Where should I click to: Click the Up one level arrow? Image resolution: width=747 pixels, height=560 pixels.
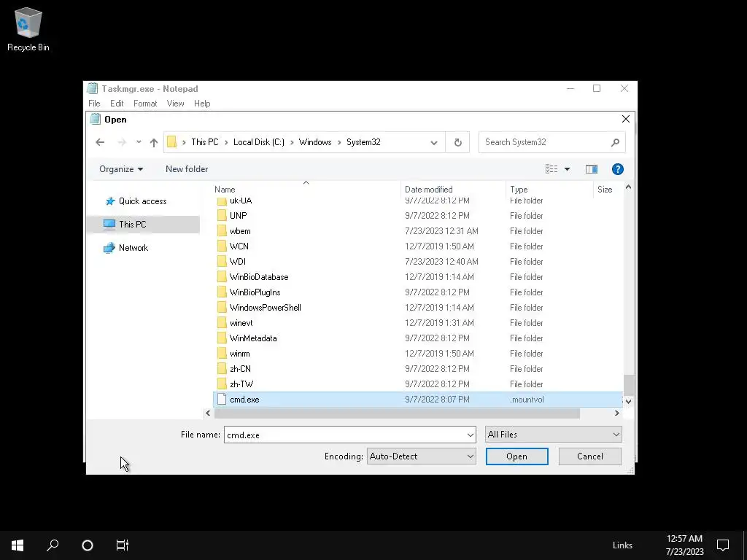[153, 142]
